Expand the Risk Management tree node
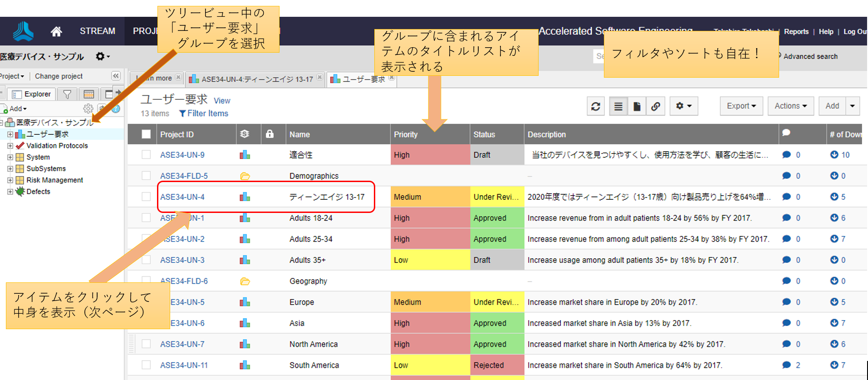 10,180
